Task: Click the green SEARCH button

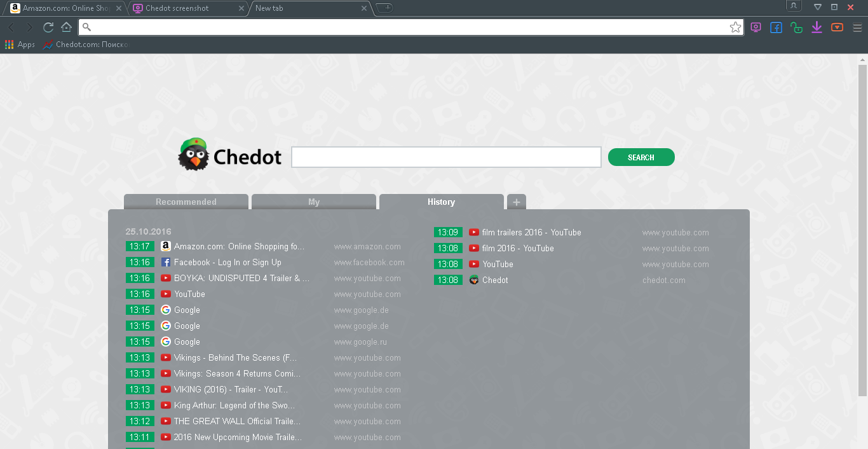Action: pyautogui.click(x=641, y=157)
